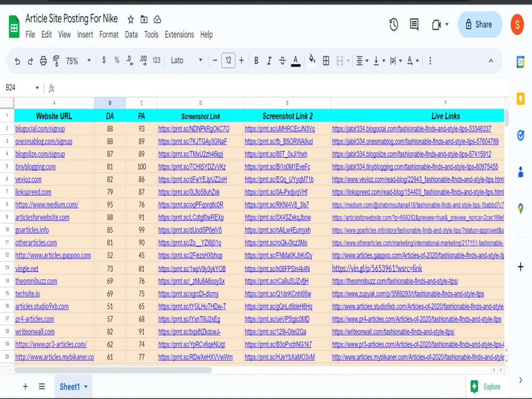The width and height of the screenshot is (532, 399).
Task: Open vertical align dropdown
Action: coord(379,61)
